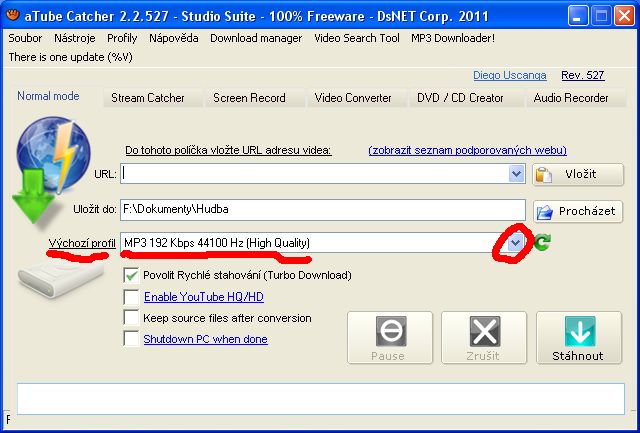
Task: Open the Profily menu
Action: pyautogui.click(x=122, y=38)
